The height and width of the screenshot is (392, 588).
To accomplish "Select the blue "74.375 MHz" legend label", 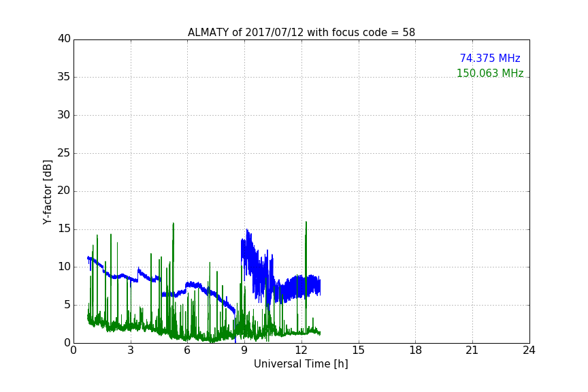I will pyautogui.click(x=490, y=58).
